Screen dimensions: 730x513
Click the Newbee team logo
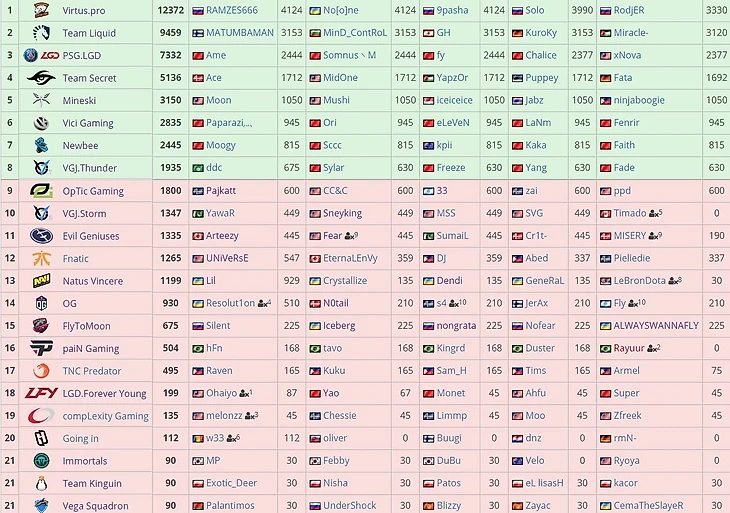coord(41,145)
